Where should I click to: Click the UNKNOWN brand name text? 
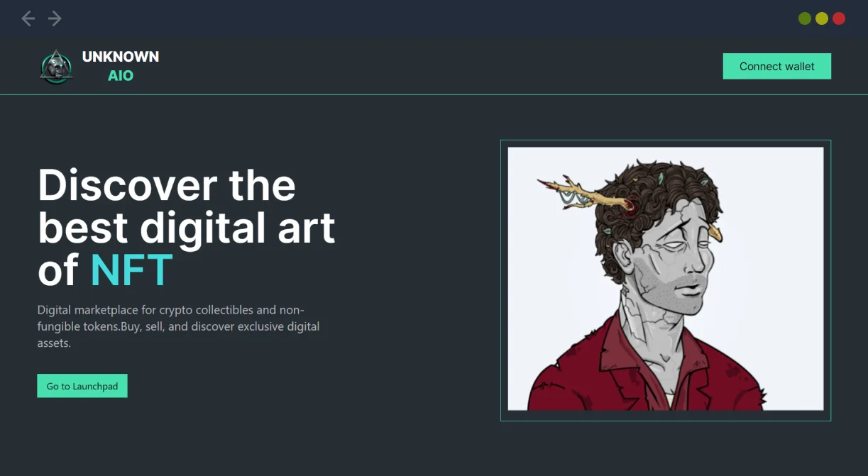click(121, 57)
